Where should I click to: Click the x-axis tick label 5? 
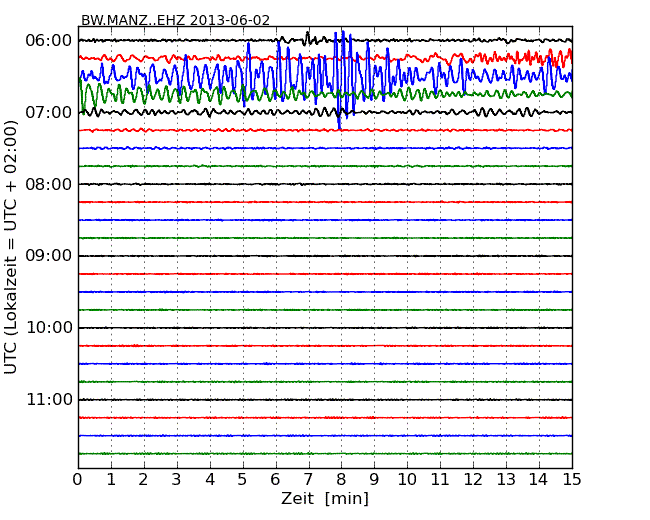click(x=243, y=480)
